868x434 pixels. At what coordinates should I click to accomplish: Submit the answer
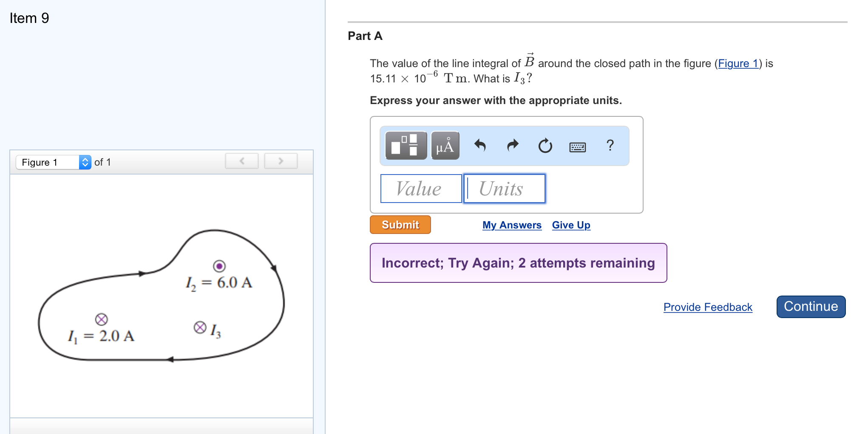(x=400, y=225)
